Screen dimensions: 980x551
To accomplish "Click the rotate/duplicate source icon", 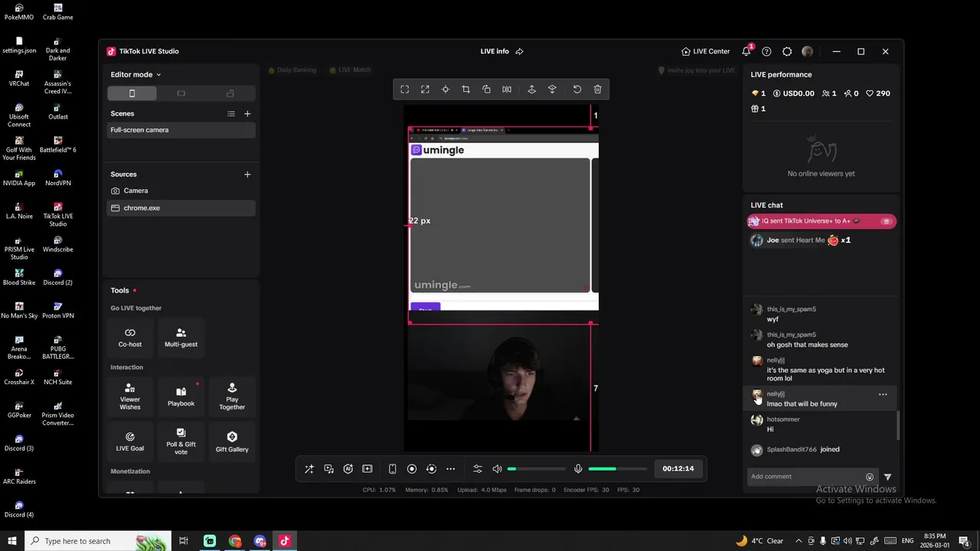I will coord(486,90).
